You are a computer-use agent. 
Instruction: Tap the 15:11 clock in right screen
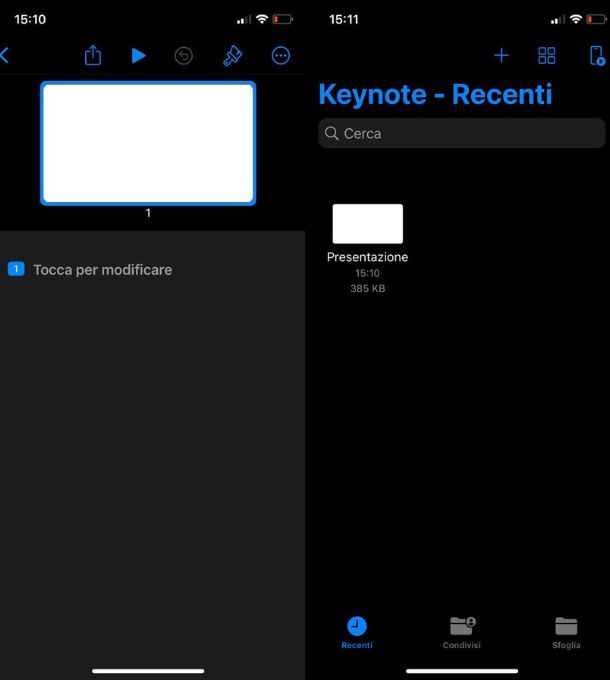(x=344, y=20)
